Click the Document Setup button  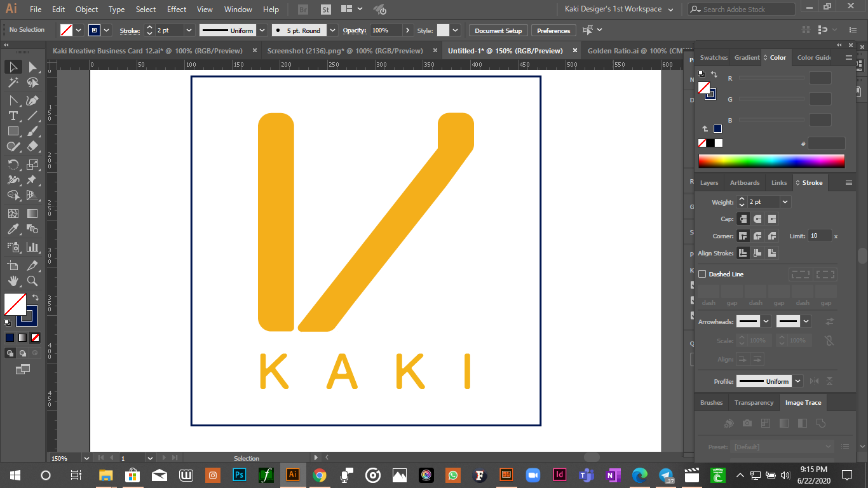pos(498,30)
